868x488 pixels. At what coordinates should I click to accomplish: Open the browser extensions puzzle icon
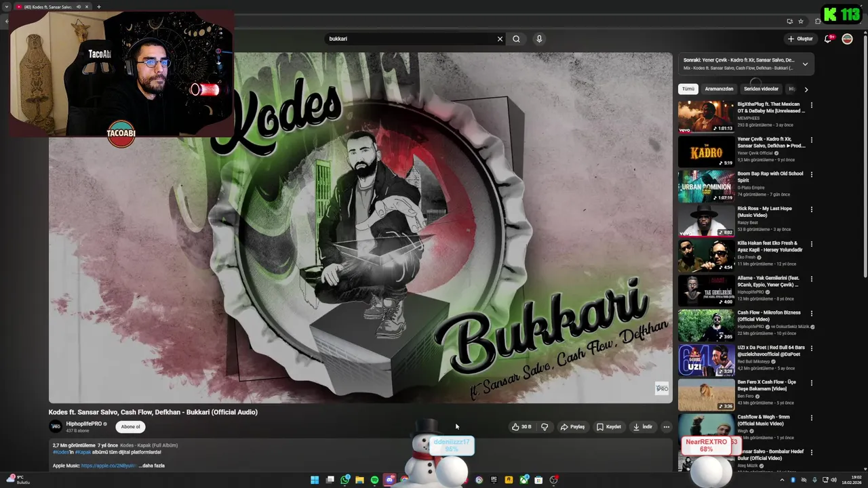click(x=818, y=21)
